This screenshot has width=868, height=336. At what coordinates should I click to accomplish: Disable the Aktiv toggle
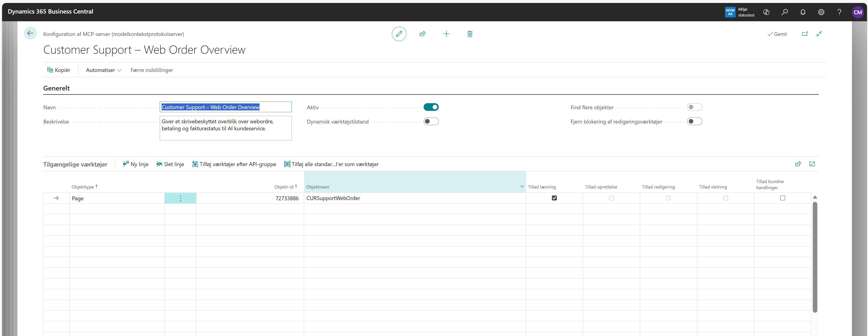pyautogui.click(x=431, y=107)
